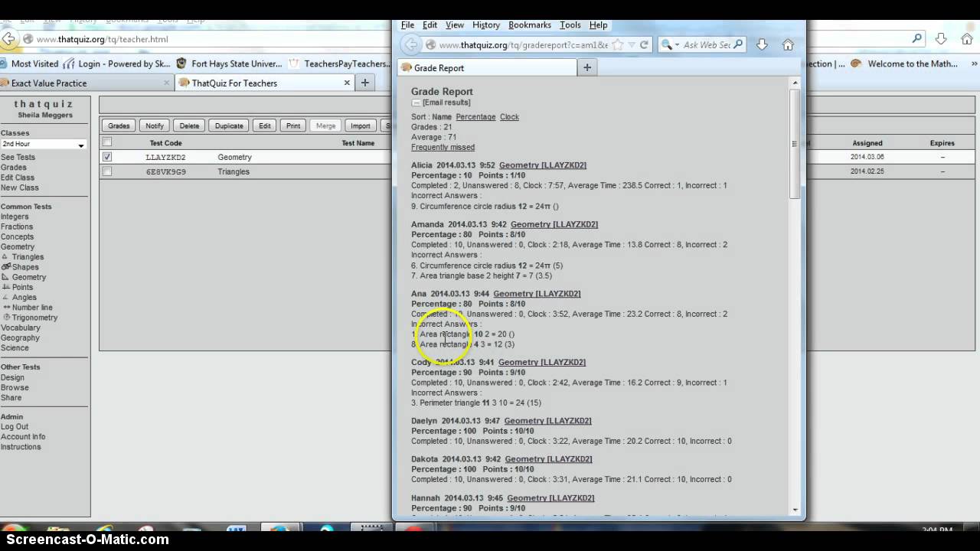Open Help menu in Grade Report window
Image resolution: width=980 pixels, height=551 pixels.
point(598,25)
